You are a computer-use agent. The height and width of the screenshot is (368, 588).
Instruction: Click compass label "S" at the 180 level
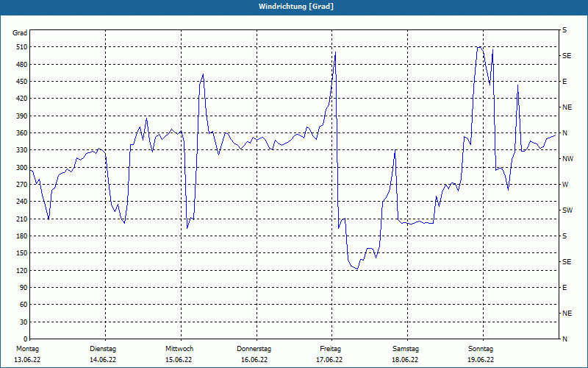(564, 236)
